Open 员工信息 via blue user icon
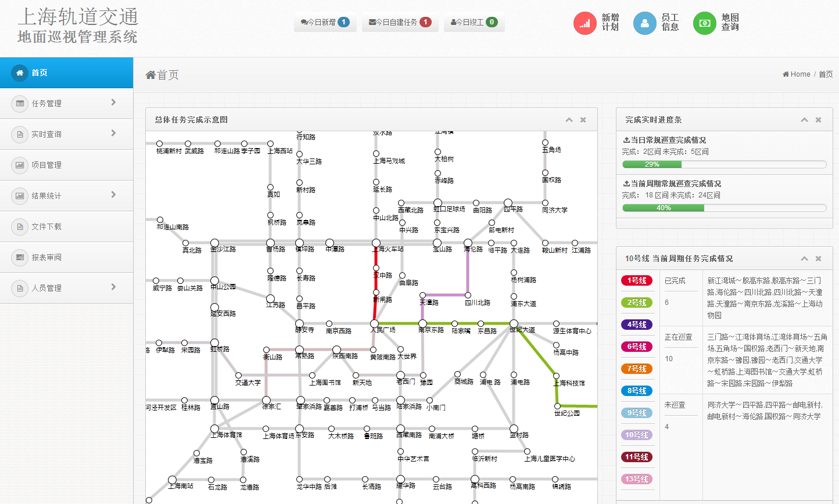This screenshot has width=839, height=504. coord(644,23)
